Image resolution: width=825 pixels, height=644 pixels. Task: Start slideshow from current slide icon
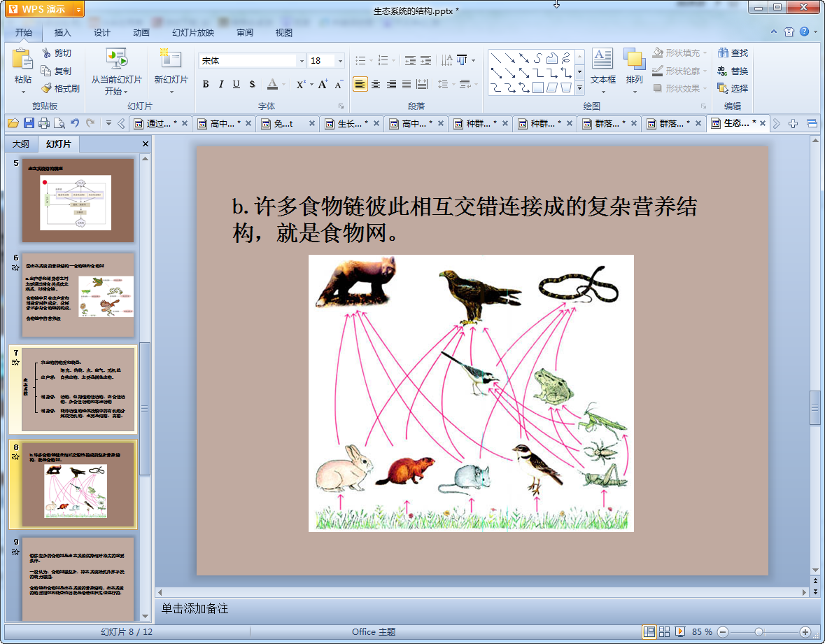click(116, 58)
